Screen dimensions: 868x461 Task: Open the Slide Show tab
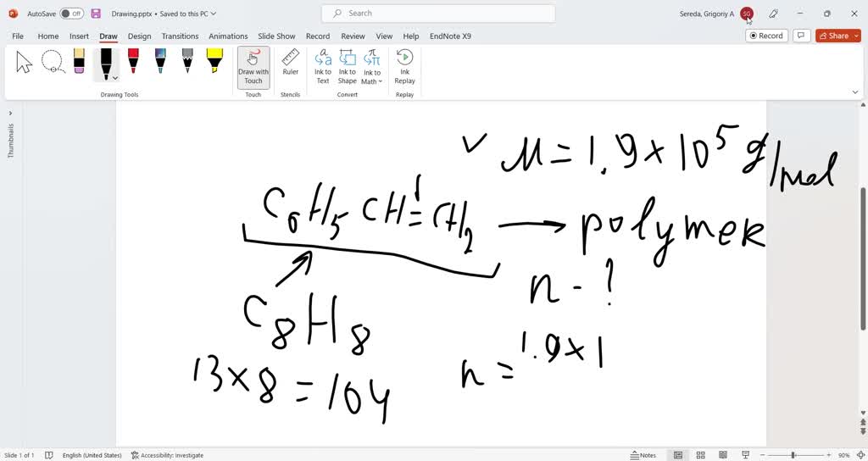point(277,36)
